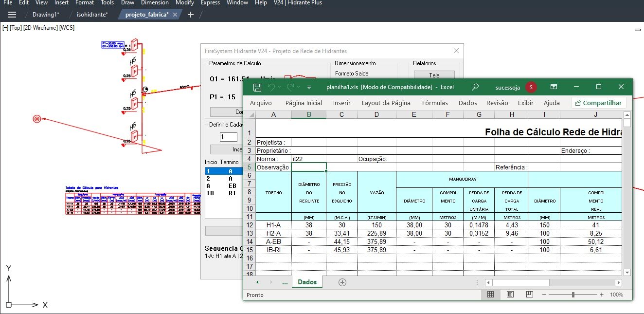This screenshot has width=644, height=314.
Task: Close the projeto_fabrica drawing tab
Action: point(176,15)
